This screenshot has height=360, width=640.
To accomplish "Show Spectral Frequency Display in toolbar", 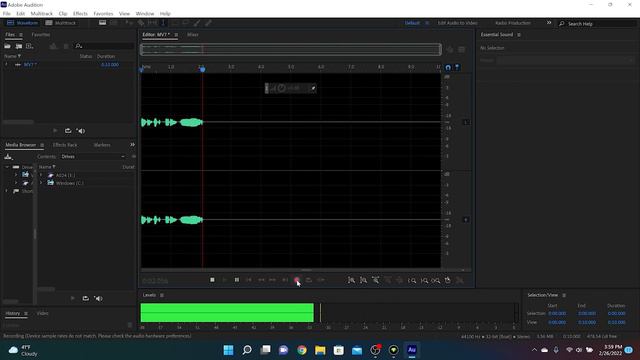I will tap(102, 23).
